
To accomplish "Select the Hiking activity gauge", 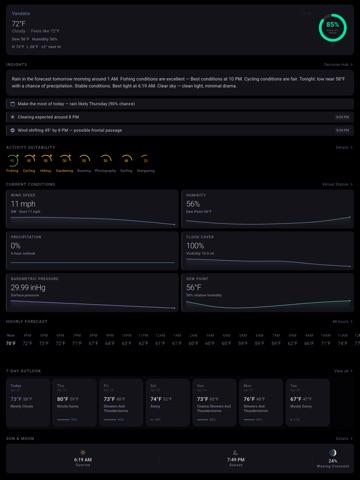I will tap(46, 163).
